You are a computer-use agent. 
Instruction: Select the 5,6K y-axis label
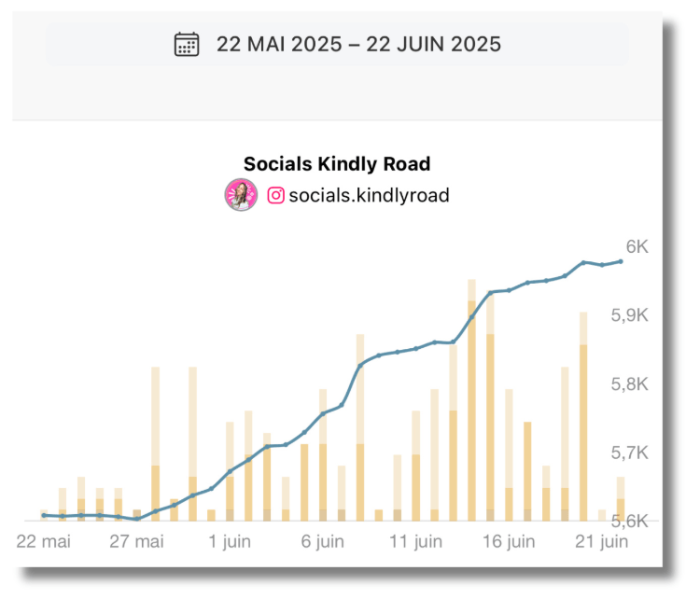[x=629, y=521]
